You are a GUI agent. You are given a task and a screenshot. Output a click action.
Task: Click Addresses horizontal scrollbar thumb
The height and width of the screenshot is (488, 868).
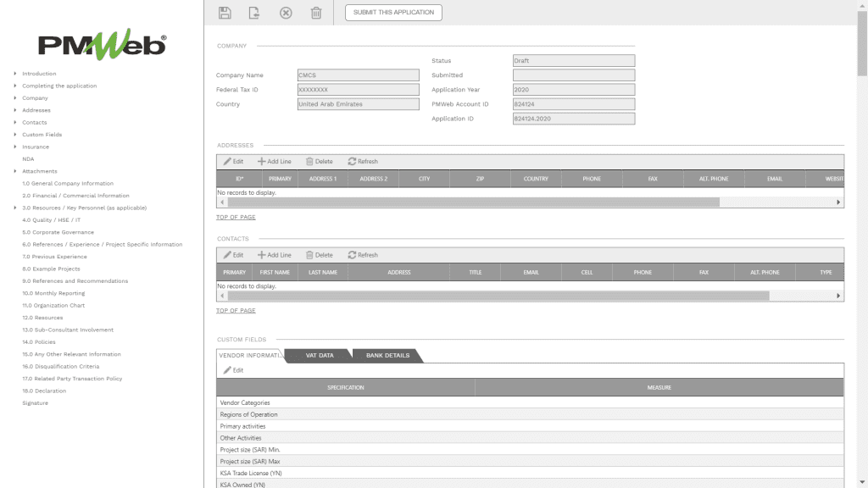[x=473, y=202]
